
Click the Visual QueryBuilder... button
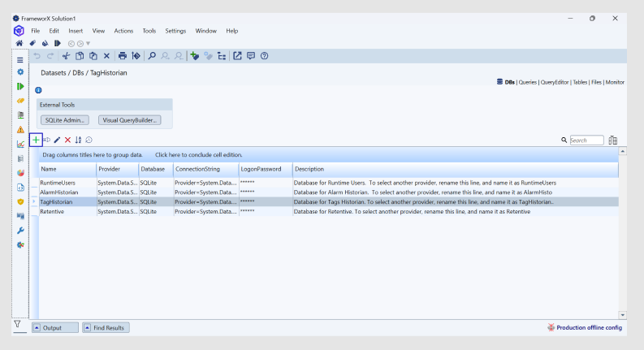tap(129, 120)
